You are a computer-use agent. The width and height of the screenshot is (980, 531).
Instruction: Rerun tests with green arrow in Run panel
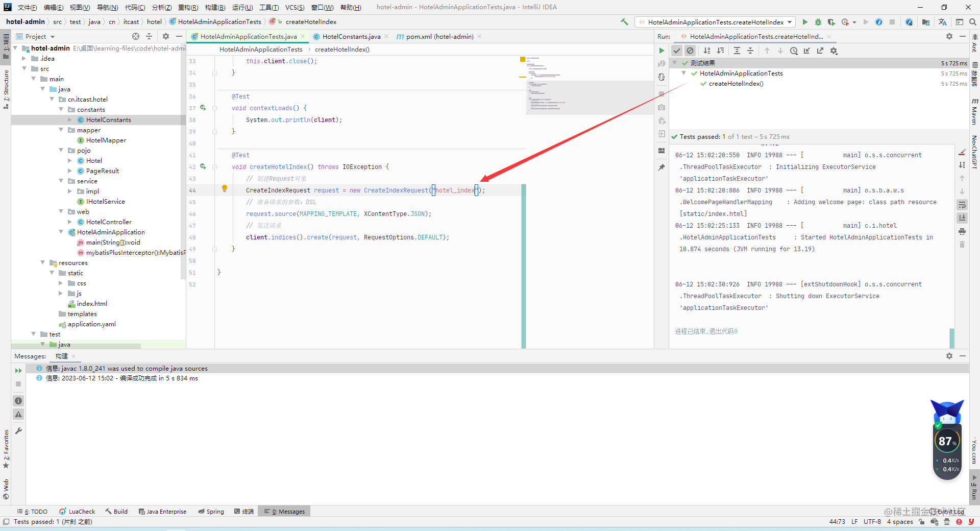[x=661, y=51]
